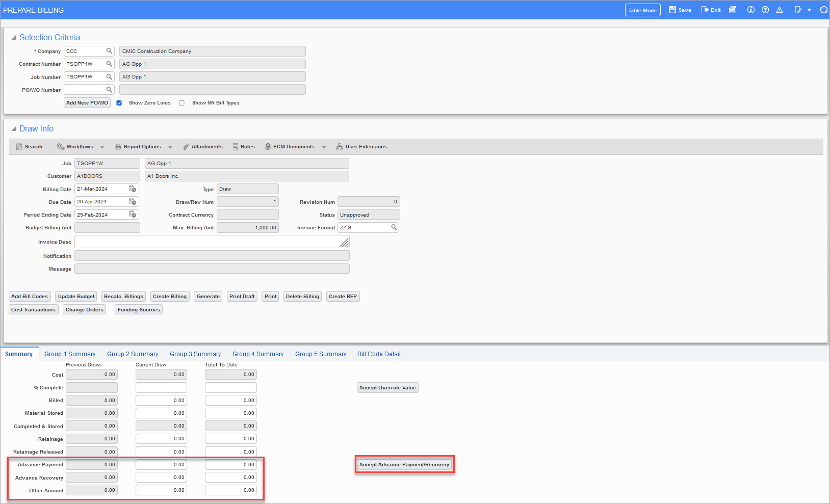This screenshot has height=504, width=830.
Task: Open Notes in the Draw Info toolbar
Action: tap(244, 147)
